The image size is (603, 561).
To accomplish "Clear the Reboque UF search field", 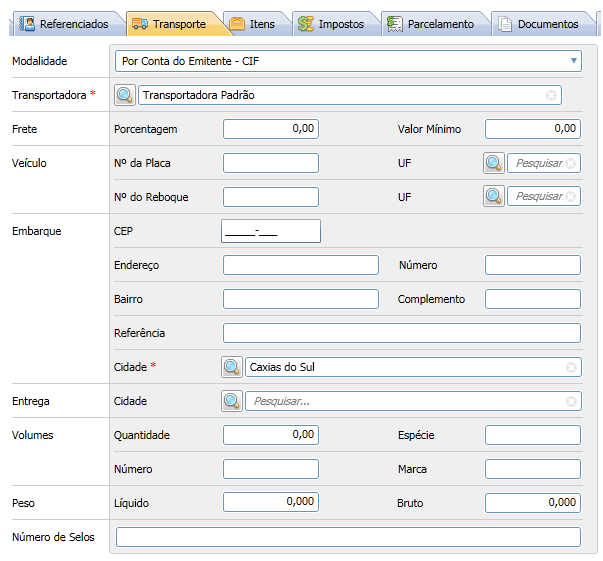I will click(x=571, y=196).
